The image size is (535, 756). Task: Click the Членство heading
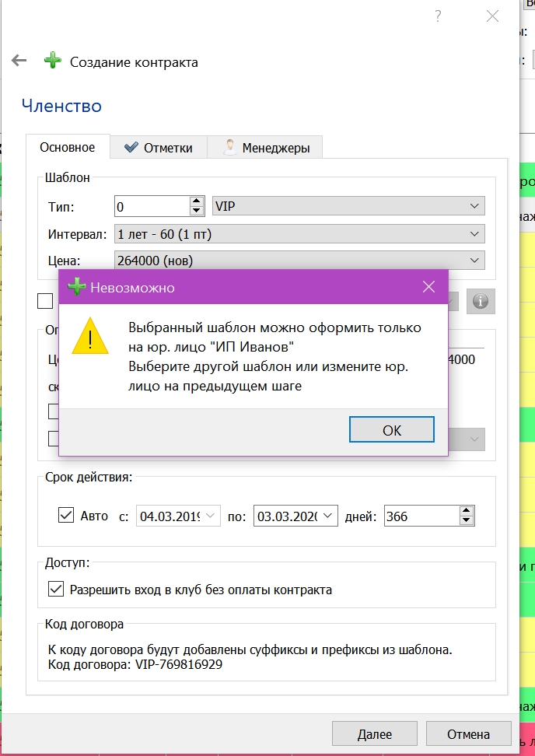pos(61,106)
